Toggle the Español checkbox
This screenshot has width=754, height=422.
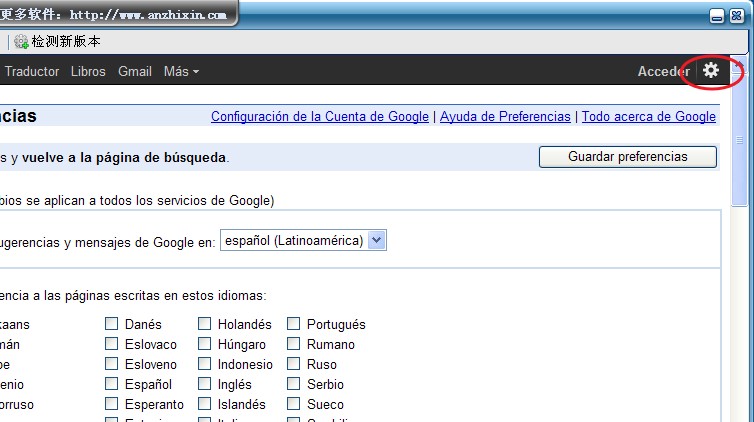(x=112, y=384)
